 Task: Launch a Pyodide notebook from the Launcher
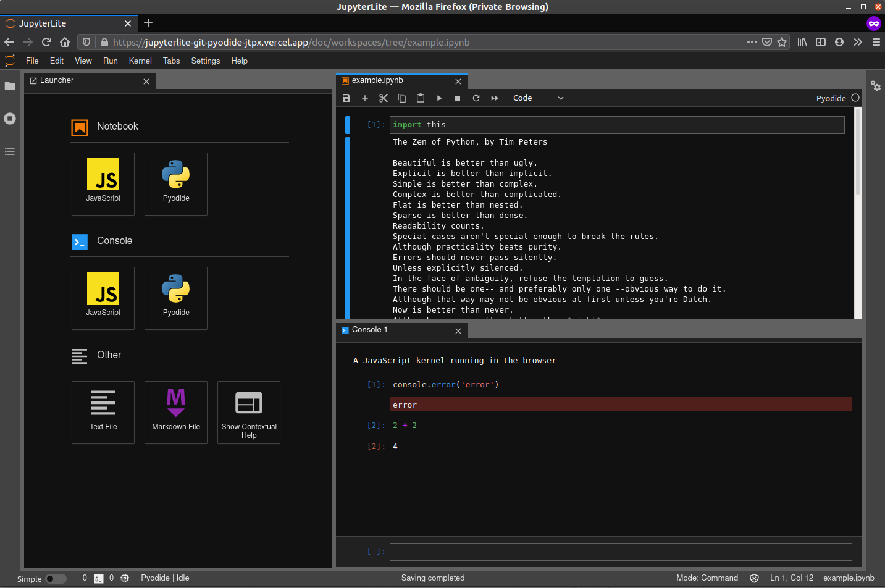[x=175, y=183]
